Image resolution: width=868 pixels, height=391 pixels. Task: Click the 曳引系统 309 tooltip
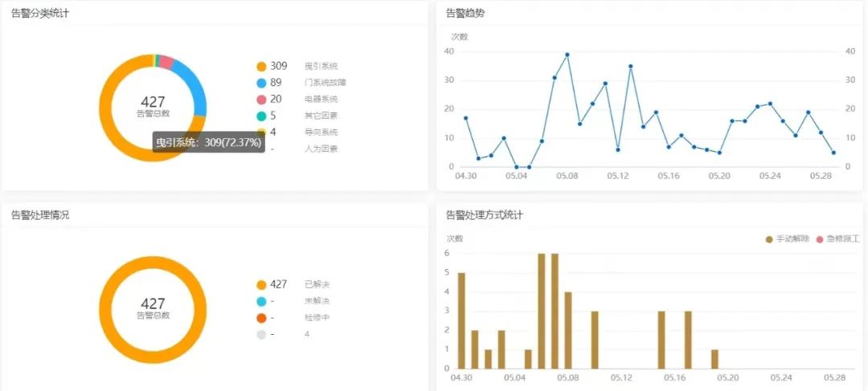[208, 142]
